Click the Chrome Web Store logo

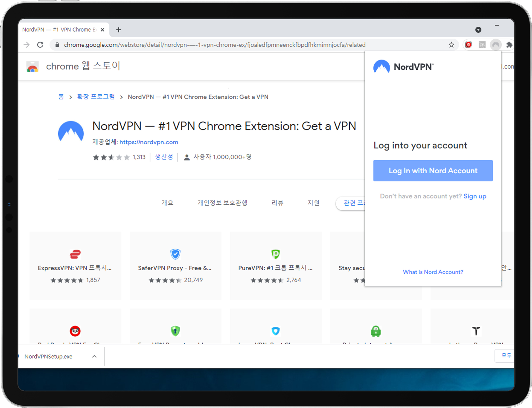[32, 67]
